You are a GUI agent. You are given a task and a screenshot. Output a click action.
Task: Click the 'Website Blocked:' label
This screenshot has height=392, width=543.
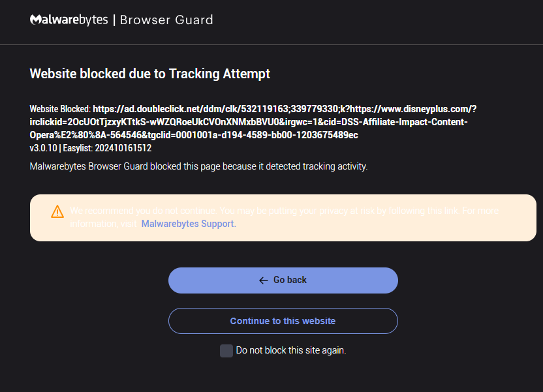(x=60, y=109)
